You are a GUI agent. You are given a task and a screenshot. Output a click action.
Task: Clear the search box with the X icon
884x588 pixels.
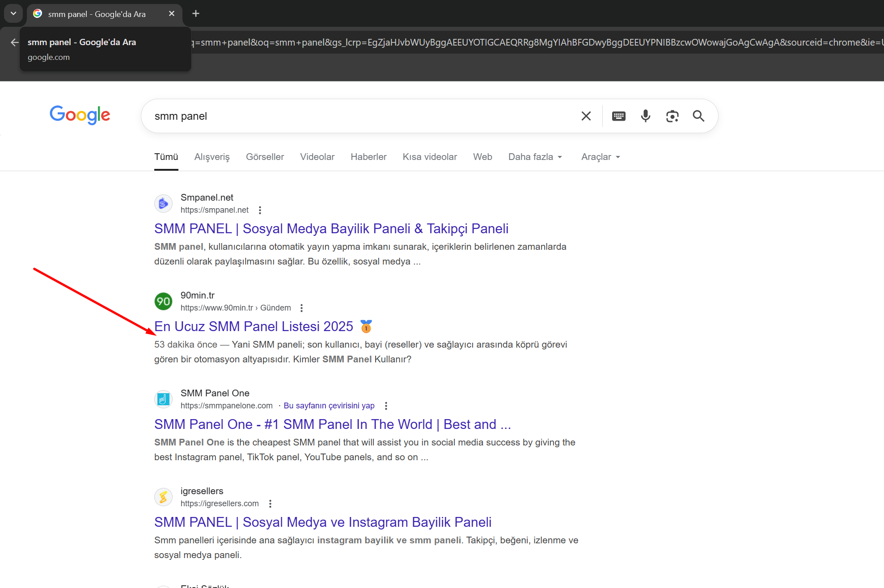pos(586,116)
